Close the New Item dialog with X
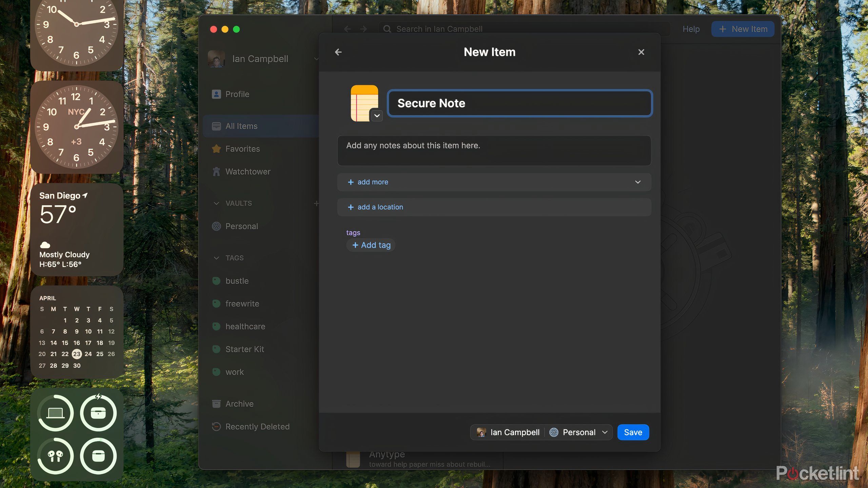Screen dimensions: 868x488 point(641,52)
